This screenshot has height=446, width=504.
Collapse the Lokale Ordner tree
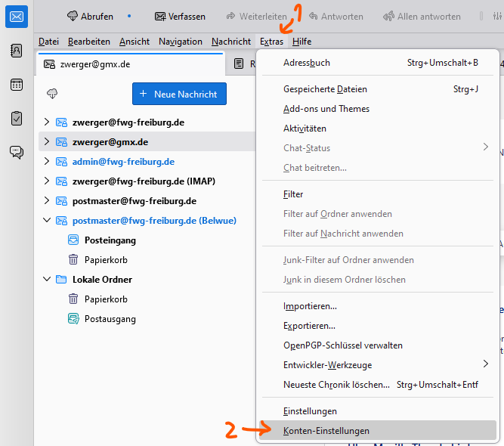tap(46, 280)
